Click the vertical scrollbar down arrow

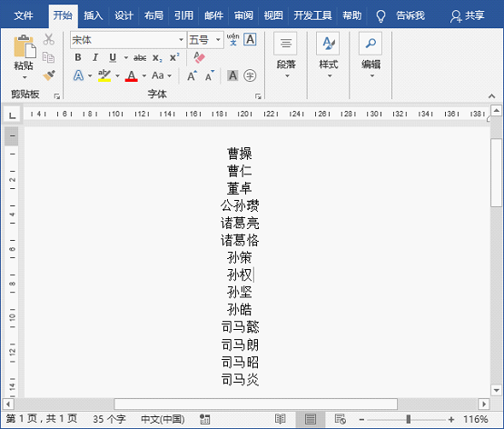click(x=497, y=391)
